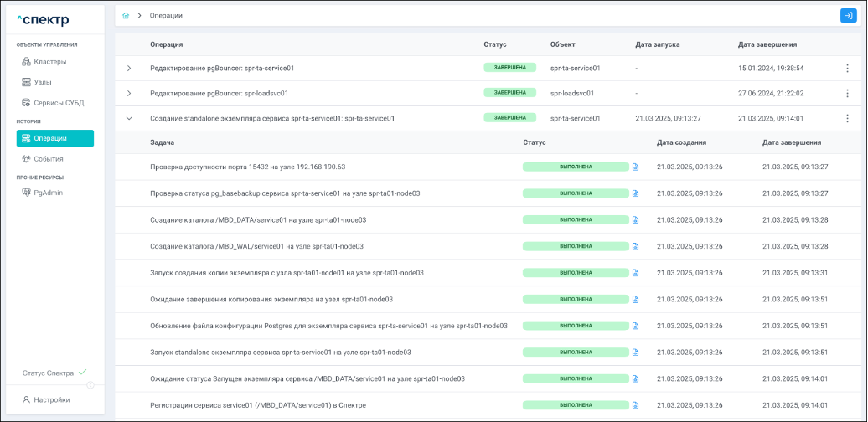Open Настройки at sidebar bottom
Viewport: 868px width, 422px height.
pos(51,399)
